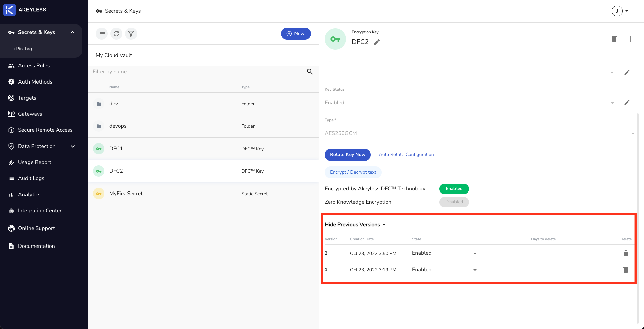Click the Creation Date column header
644x329 pixels.
pos(362,239)
